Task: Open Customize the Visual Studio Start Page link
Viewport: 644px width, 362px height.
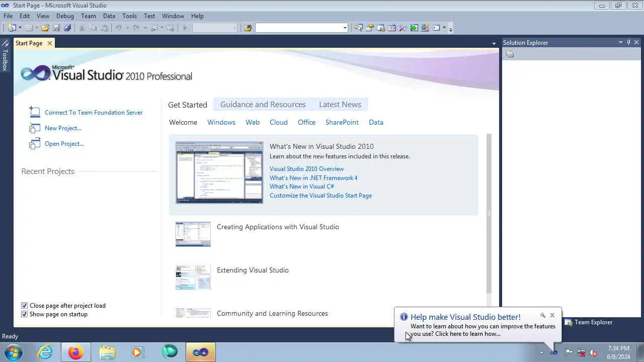Action: pyautogui.click(x=320, y=196)
